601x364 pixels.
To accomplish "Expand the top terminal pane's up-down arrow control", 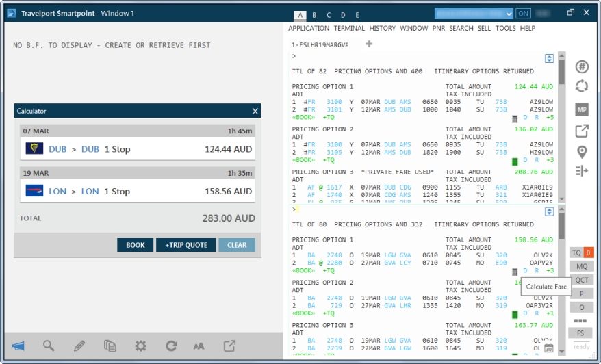I will [x=549, y=59].
